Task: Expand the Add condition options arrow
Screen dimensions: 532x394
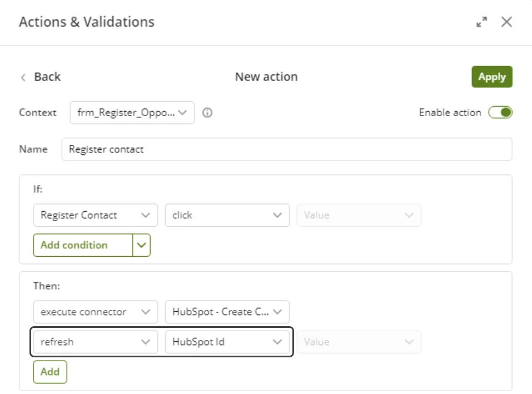Action: click(x=142, y=245)
